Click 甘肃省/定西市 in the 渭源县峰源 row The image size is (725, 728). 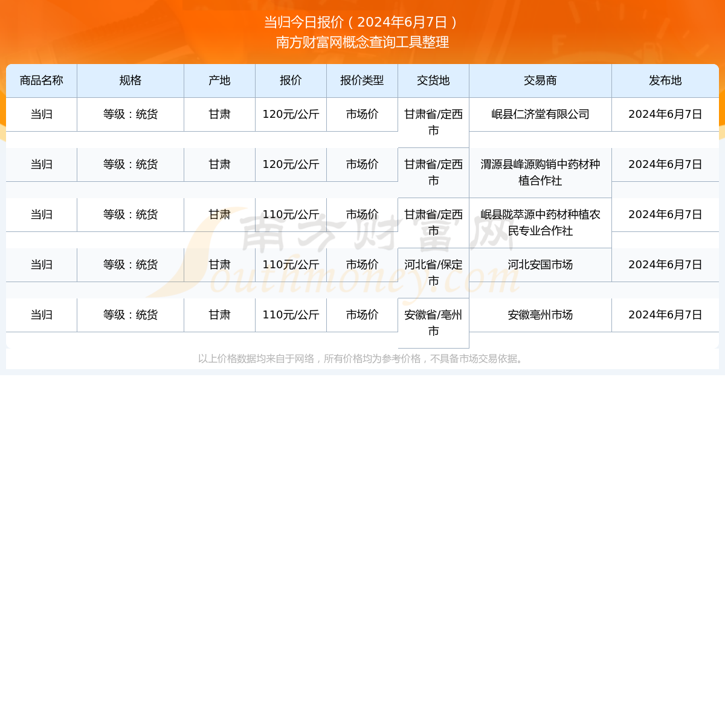[x=433, y=172]
